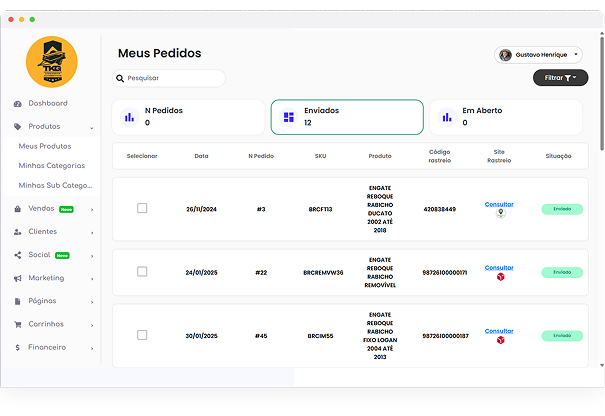Click the Clientes people icon
The width and height of the screenshot is (605, 416).
click(18, 231)
